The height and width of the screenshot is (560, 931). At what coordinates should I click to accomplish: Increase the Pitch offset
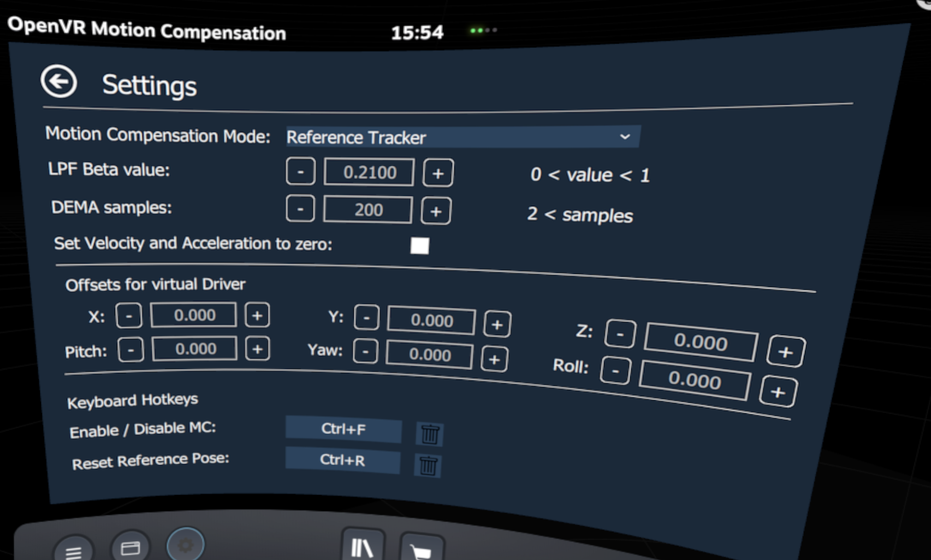click(x=257, y=349)
